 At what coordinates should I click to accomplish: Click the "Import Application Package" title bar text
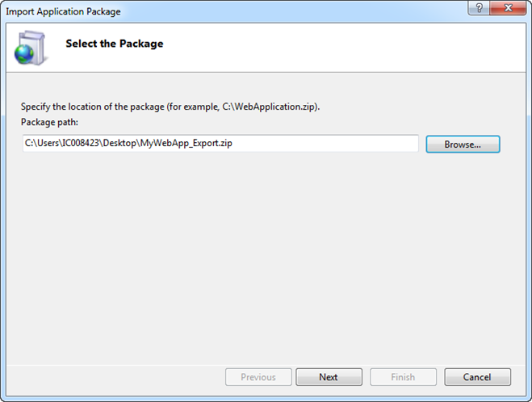coord(63,11)
